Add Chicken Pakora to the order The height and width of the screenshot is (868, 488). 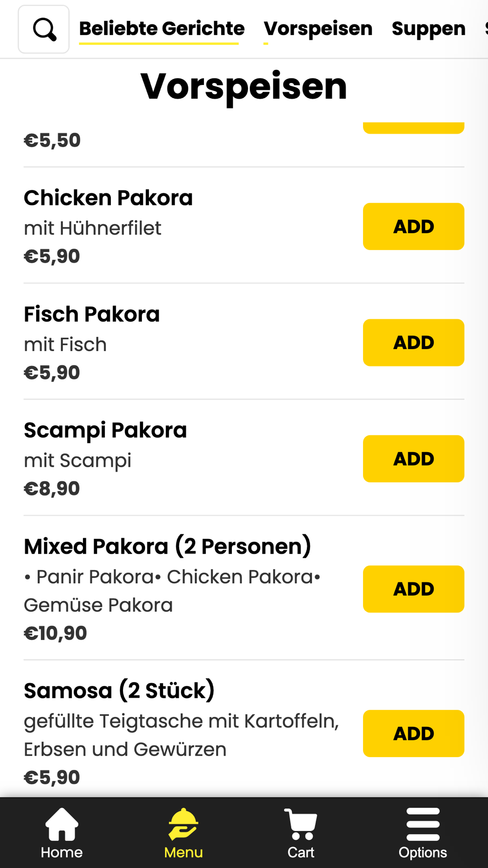tap(413, 227)
